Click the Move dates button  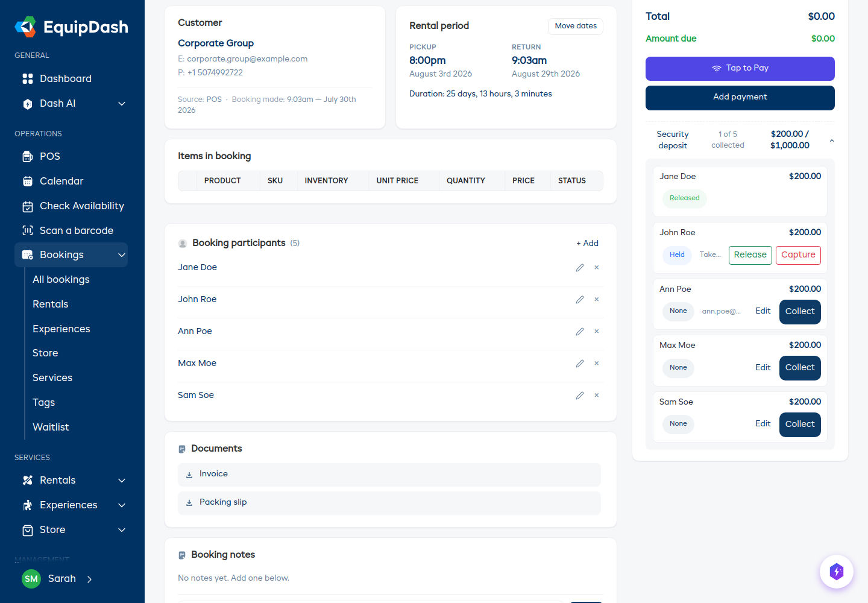pos(576,26)
